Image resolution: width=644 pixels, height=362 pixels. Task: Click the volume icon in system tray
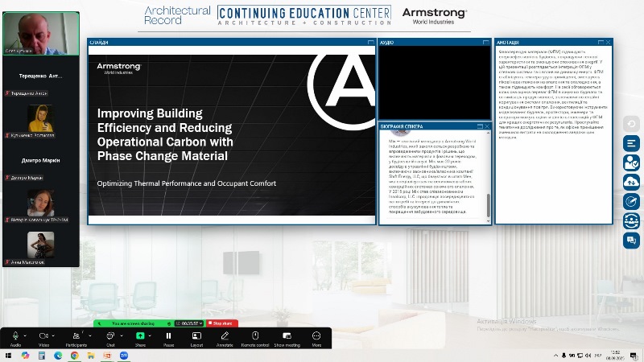[588, 356]
